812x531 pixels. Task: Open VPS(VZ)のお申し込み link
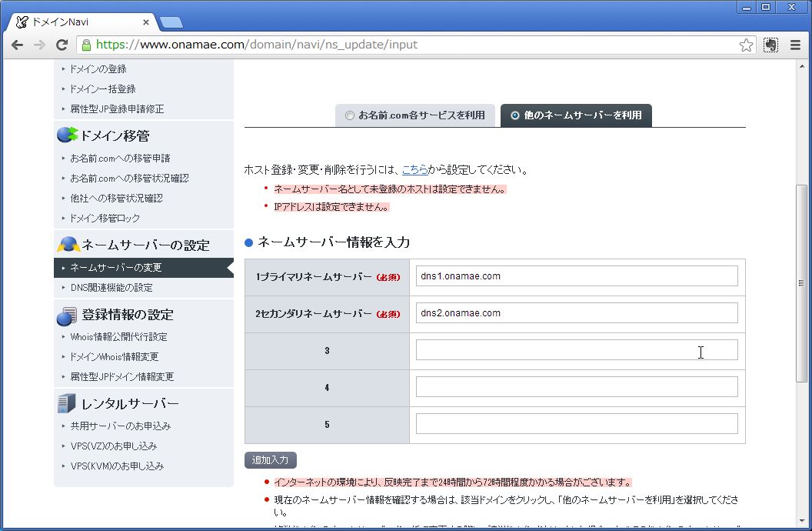point(113,446)
